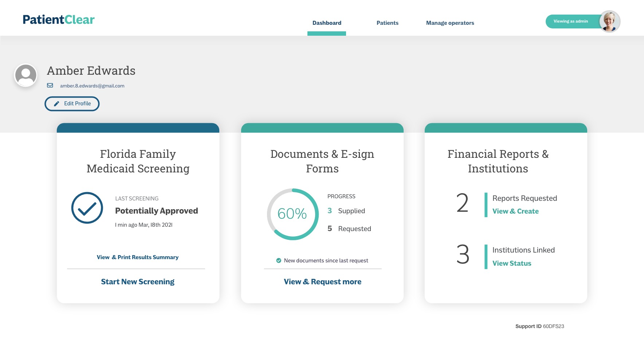Click pencil icon in Edit Profile
Screen dimensions: 644x355
56,104
